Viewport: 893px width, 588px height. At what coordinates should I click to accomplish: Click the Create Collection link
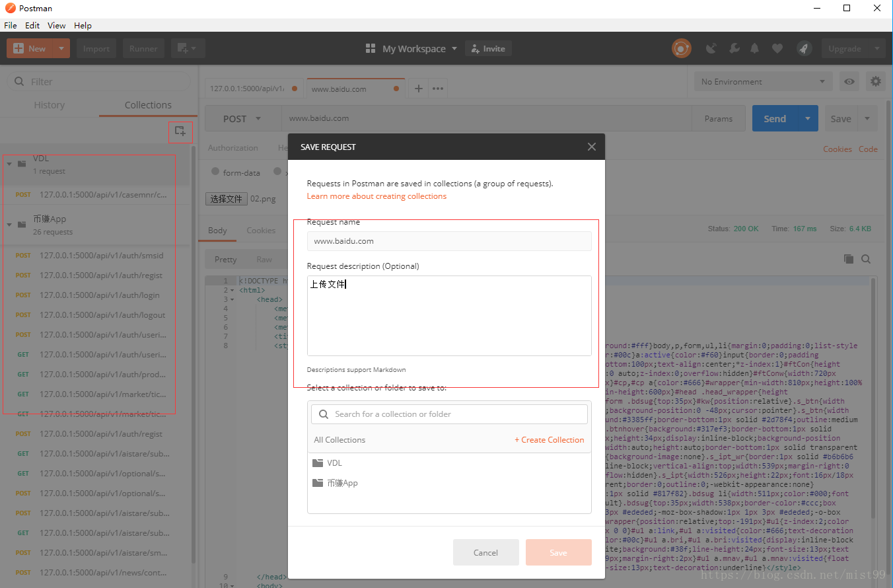[550, 440]
